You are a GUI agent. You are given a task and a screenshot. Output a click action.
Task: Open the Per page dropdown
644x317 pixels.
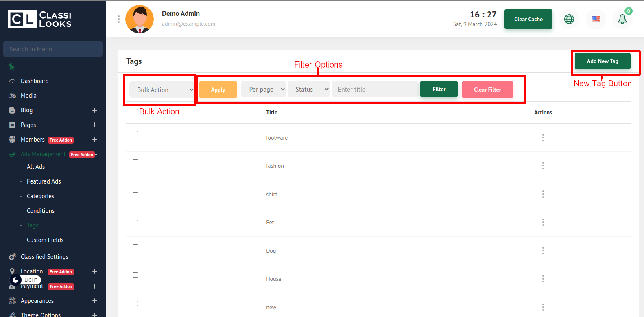264,90
